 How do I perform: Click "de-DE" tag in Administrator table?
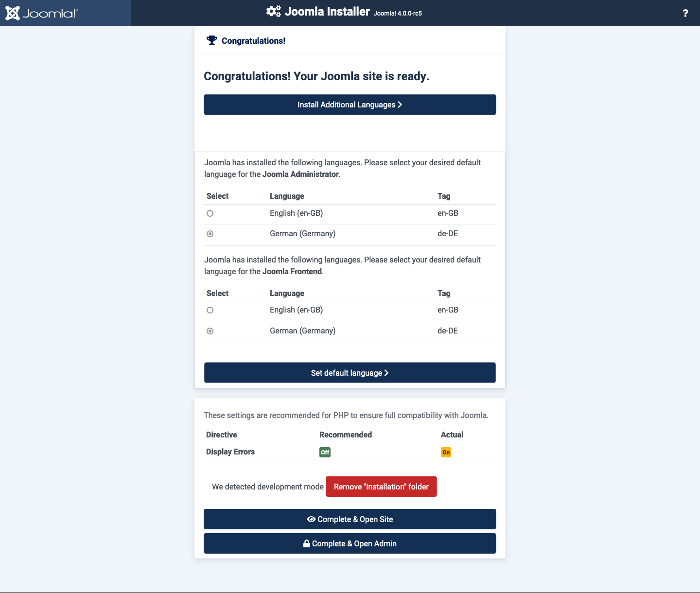tap(448, 233)
